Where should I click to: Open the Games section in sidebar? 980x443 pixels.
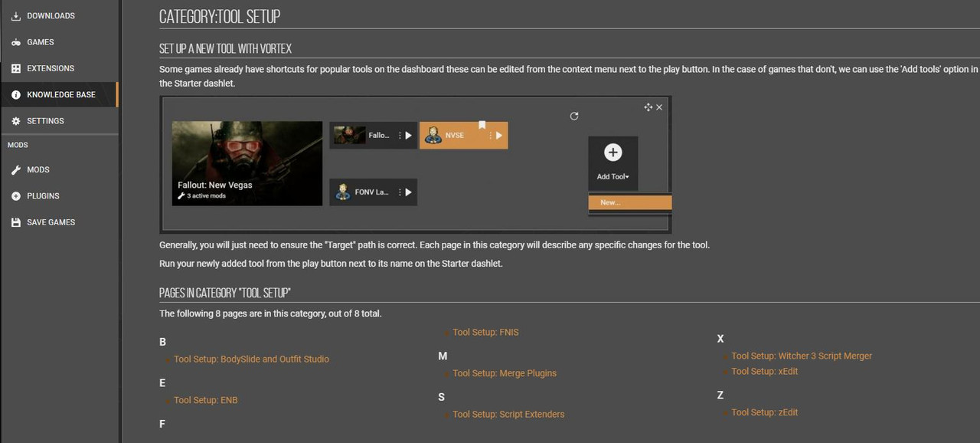pyautogui.click(x=59, y=42)
